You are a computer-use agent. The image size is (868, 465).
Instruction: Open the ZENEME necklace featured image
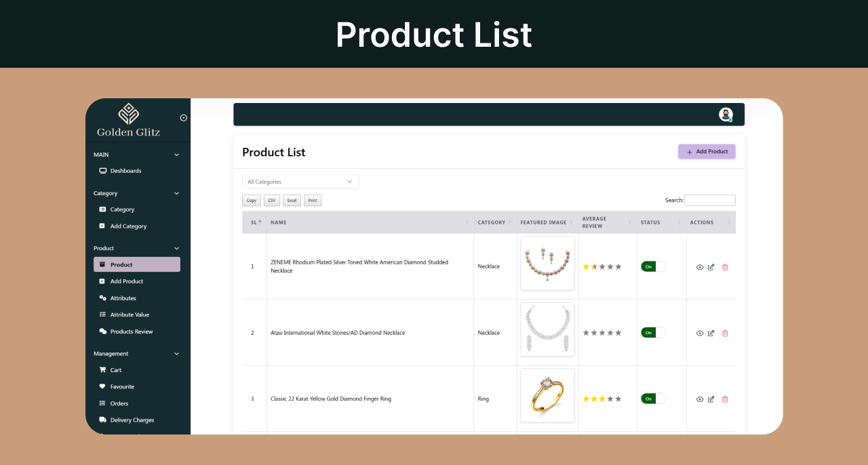pos(548,263)
